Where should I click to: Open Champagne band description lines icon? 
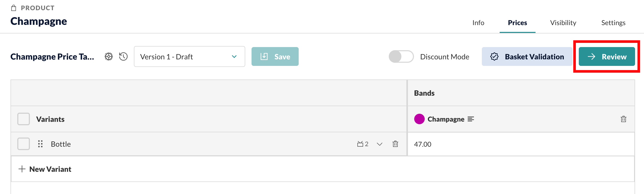pos(471,119)
